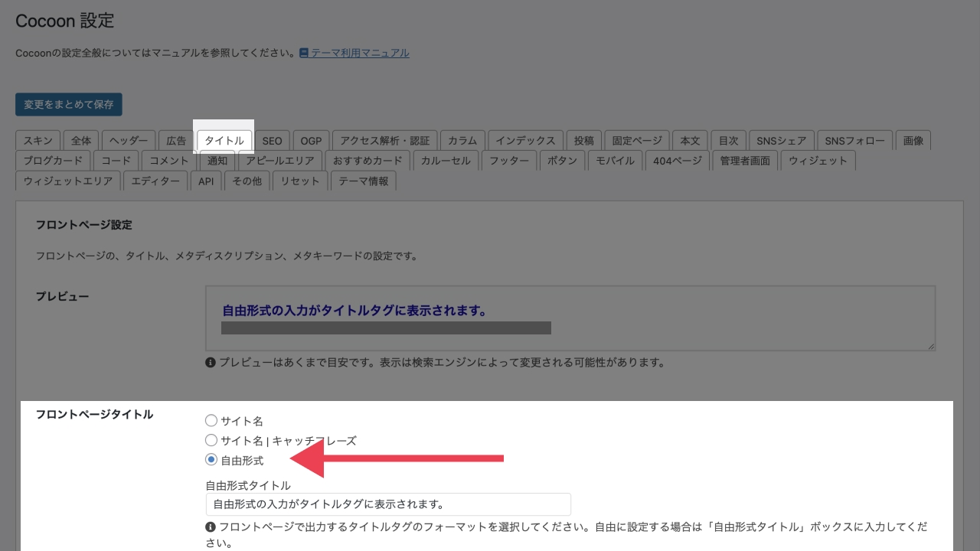Click the プレビュー setting label
Screen dimensions: 980x551
point(62,296)
